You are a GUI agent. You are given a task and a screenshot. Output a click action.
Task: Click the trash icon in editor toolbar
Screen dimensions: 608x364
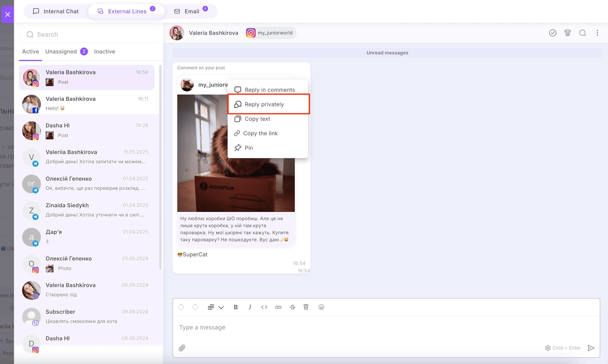[x=306, y=307]
